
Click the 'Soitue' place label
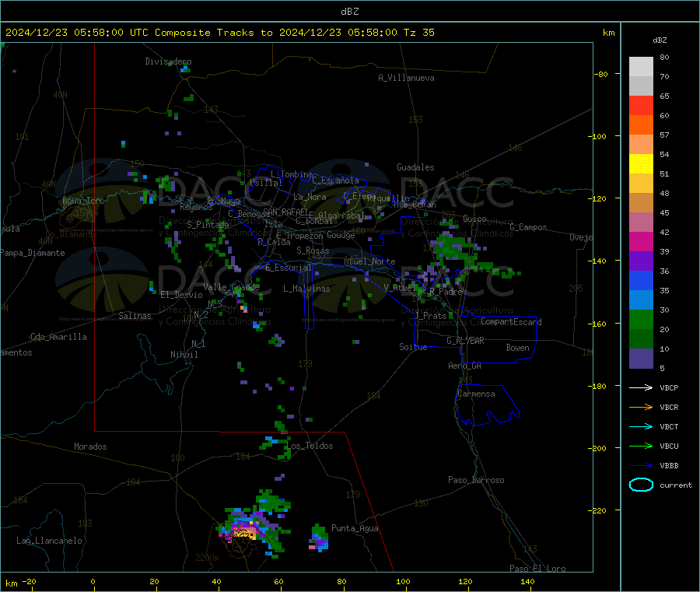click(414, 347)
